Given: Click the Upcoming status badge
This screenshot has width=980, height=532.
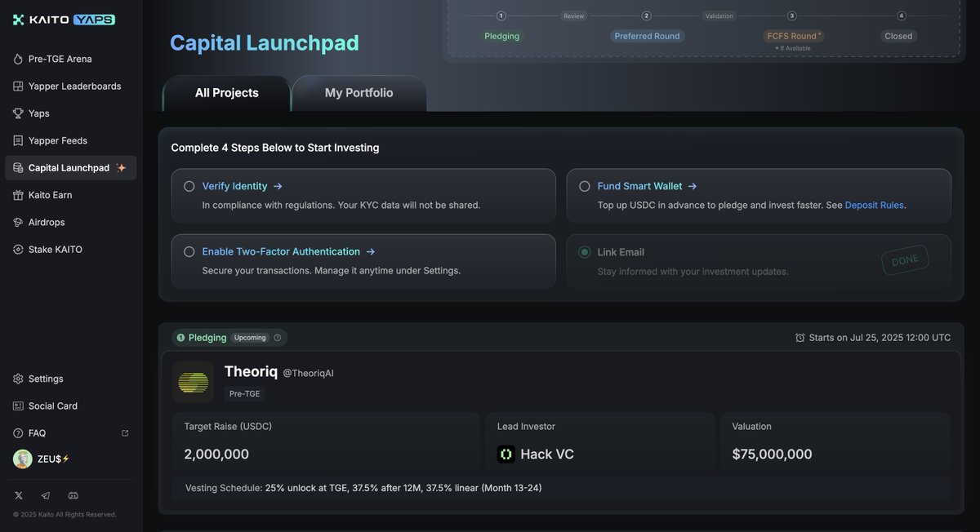Looking at the screenshot, I should click(x=250, y=338).
